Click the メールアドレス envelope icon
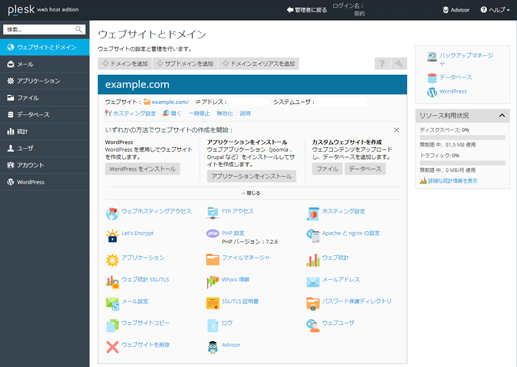 click(x=313, y=282)
